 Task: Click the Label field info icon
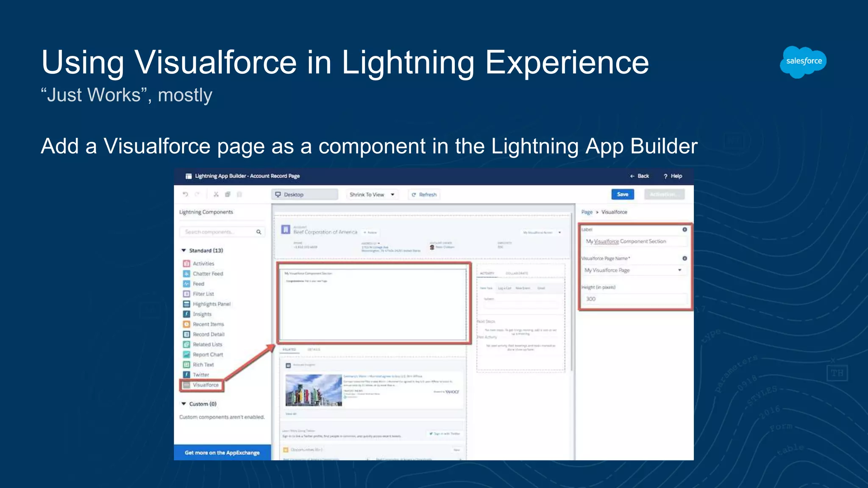click(x=684, y=229)
